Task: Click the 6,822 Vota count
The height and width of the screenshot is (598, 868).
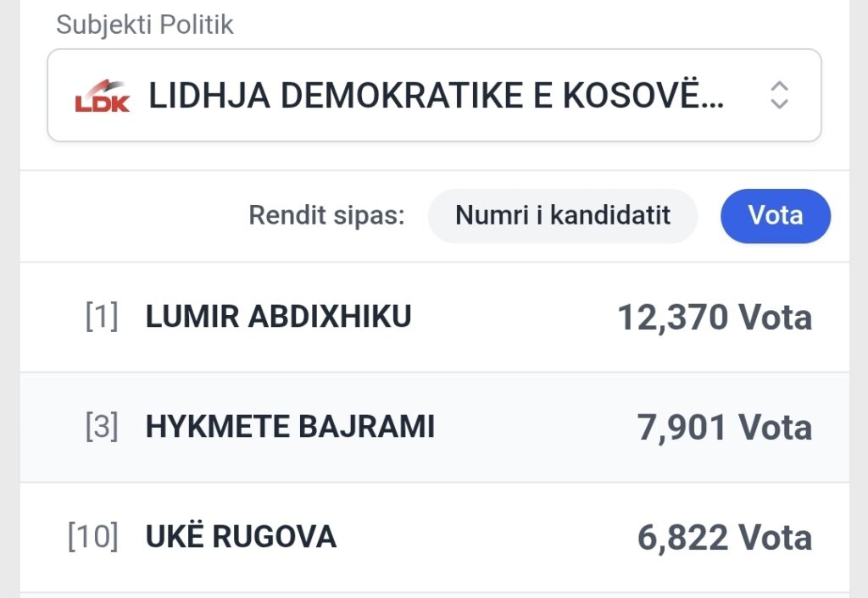Action: (724, 538)
